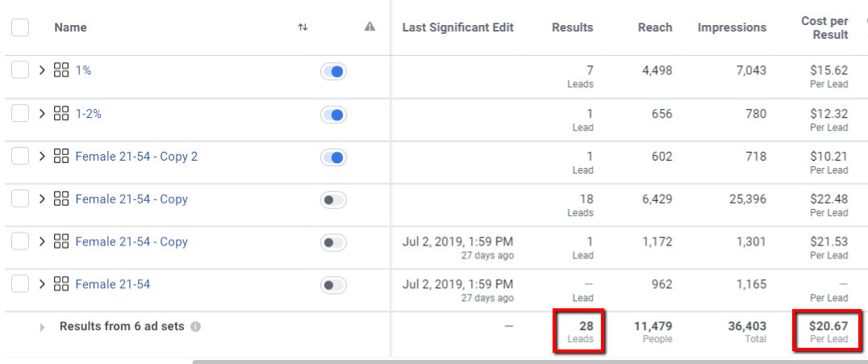The height and width of the screenshot is (364, 868).
Task: Expand the Results from 6 ad sets row
Action: [x=42, y=328]
